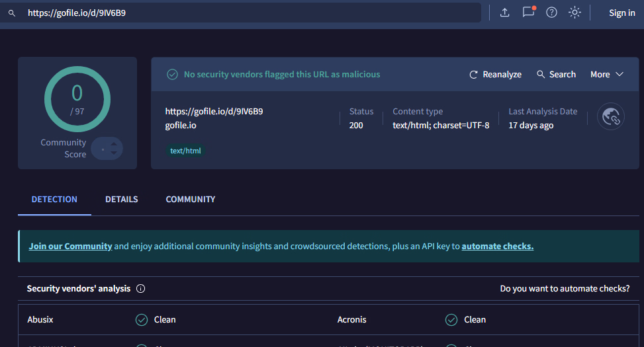Screen dimensions: 644x347
Task: Vote community score up with the arrow
Action: pos(114,143)
